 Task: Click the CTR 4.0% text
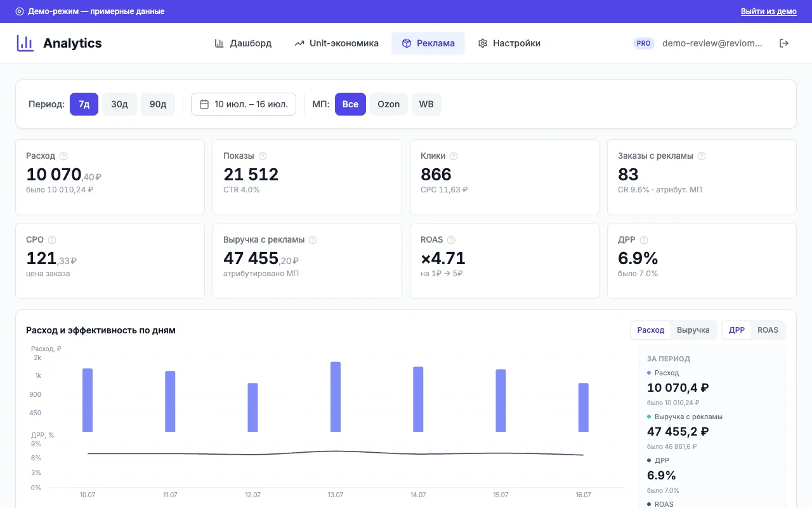242,190
